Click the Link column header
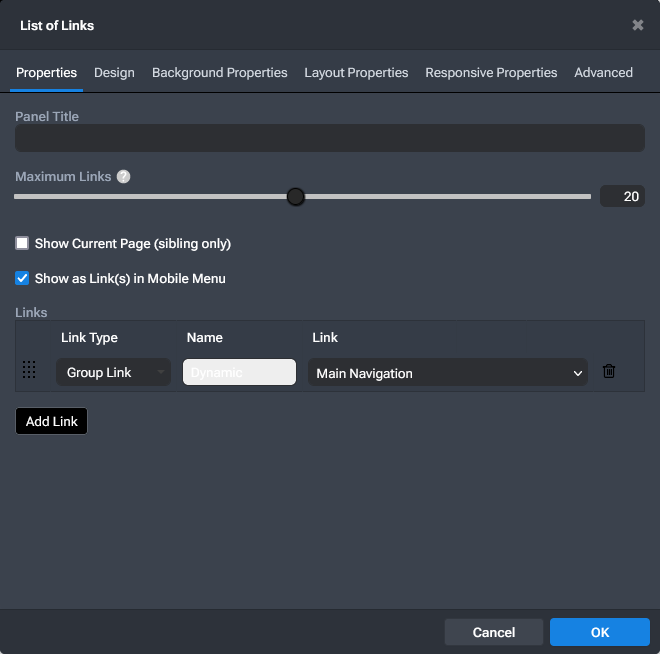Screen dimensions: 660x654 pos(325,338)
